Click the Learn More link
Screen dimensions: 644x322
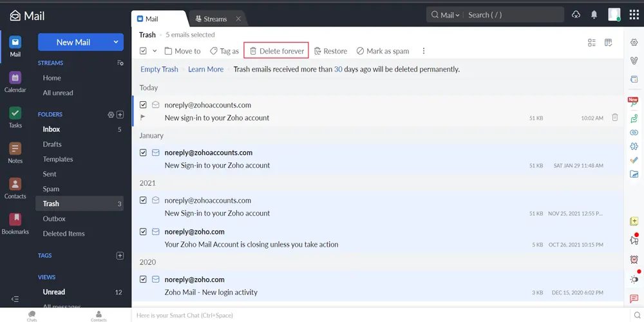coord(206,69)
